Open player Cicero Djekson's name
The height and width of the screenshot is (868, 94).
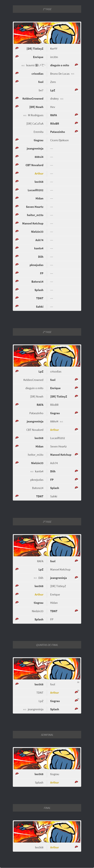[59, 140]
